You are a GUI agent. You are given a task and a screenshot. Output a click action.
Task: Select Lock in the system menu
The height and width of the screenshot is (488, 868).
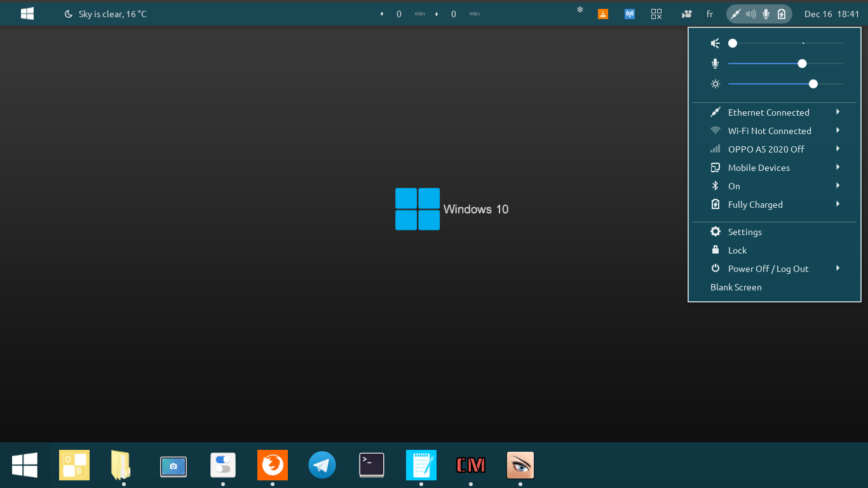tap(774, 250)
